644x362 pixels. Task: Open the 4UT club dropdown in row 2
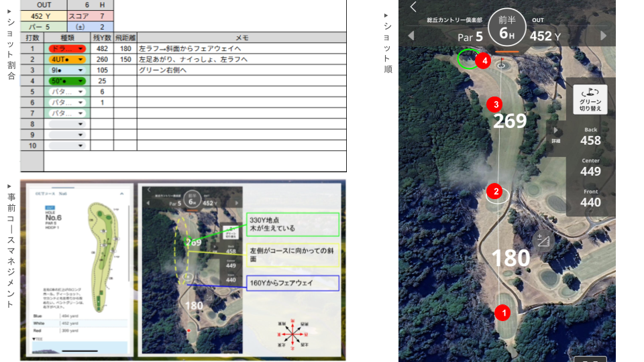point(80,60)
